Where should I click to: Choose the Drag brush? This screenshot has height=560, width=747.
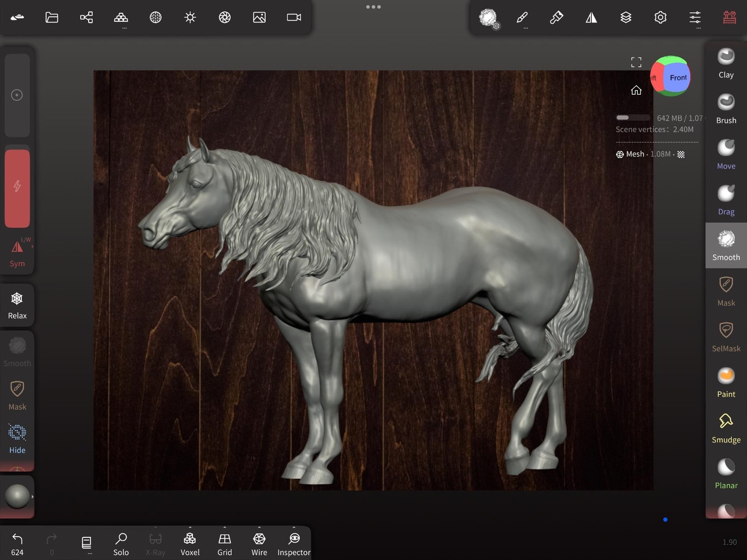(726, 201)
